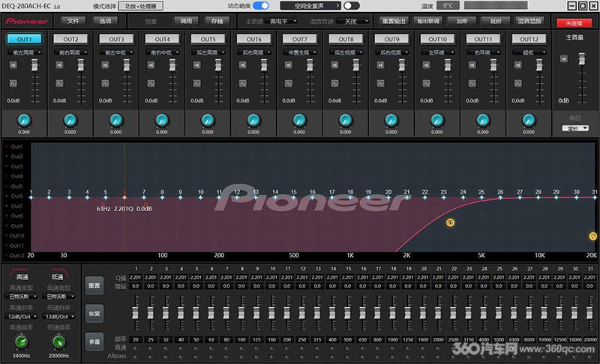Select the yellow H high-pass handle on graph

tap(451, 222)
